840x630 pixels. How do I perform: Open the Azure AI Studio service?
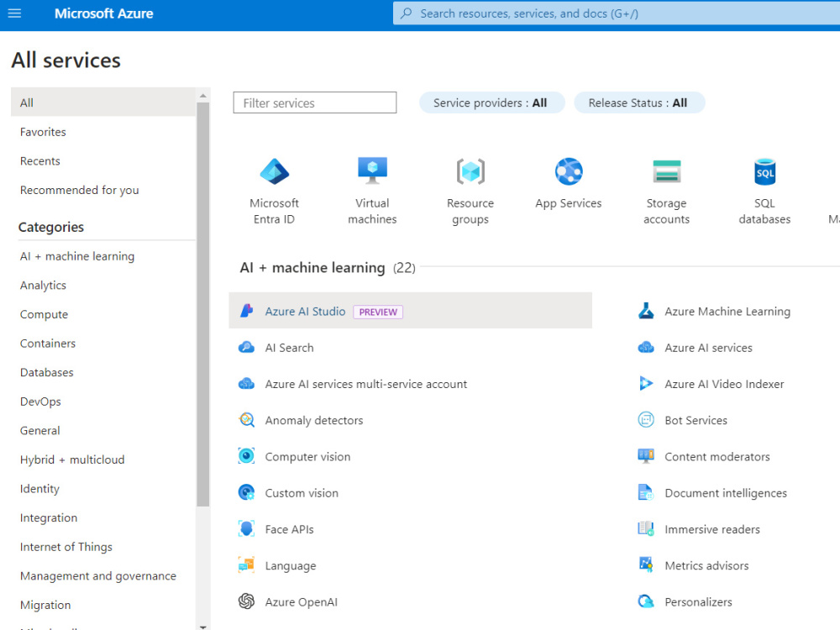(x=304, y=311)
